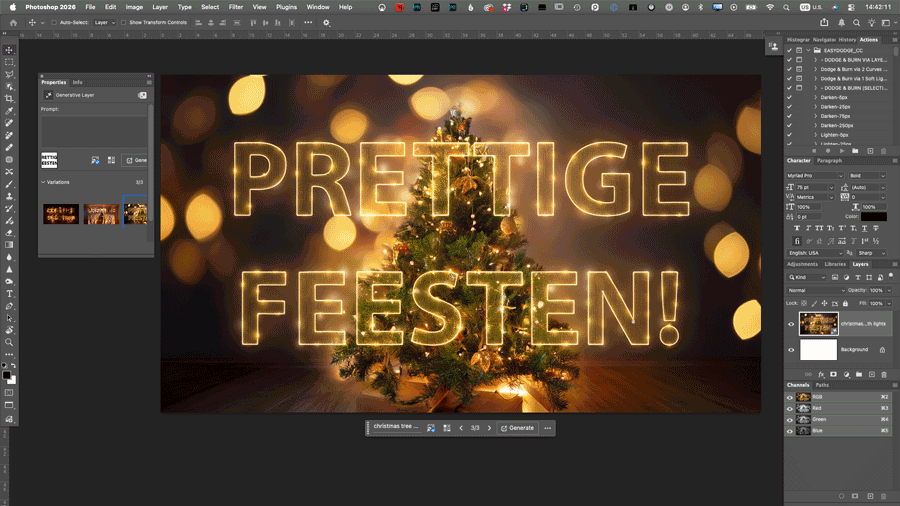
Task: Click foreground color swatch in toolbar
Action: 6,375
